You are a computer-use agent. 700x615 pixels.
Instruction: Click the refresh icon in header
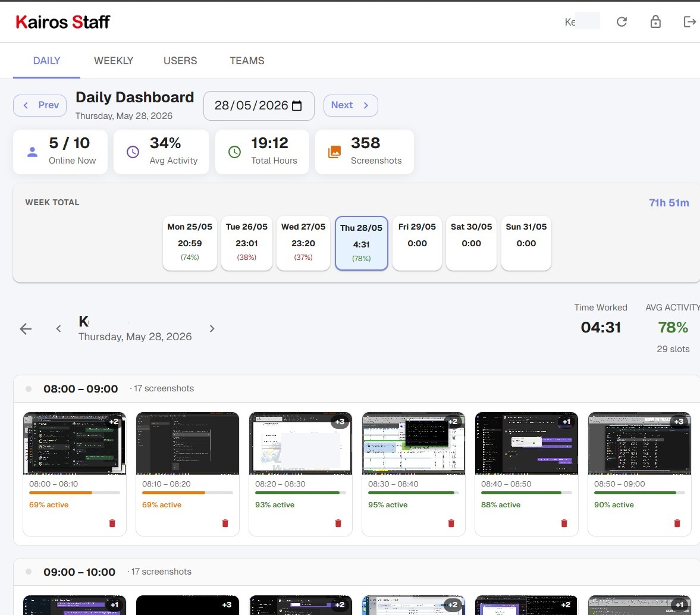pos(621,21)
